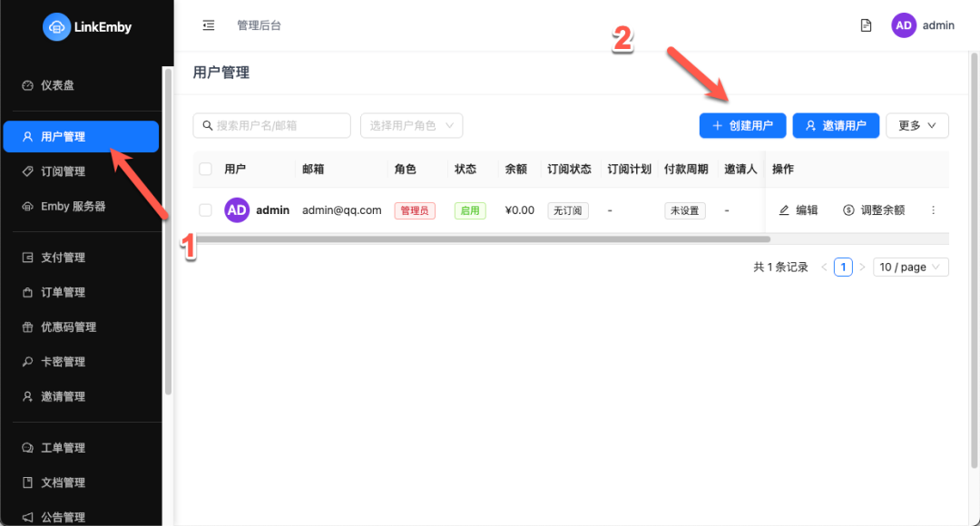Click the megaphone icon beside 公告管理
Screen dimensions: 980x526
[x=27, y=517]
